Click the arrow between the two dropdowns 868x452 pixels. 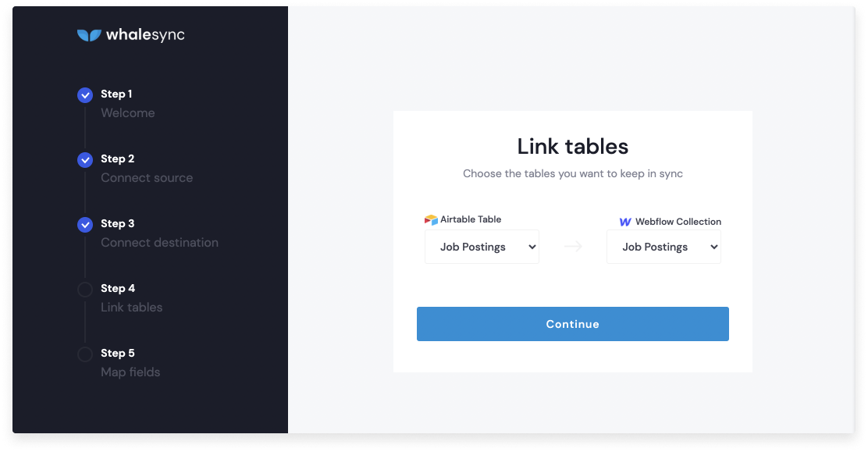(573, 247)
